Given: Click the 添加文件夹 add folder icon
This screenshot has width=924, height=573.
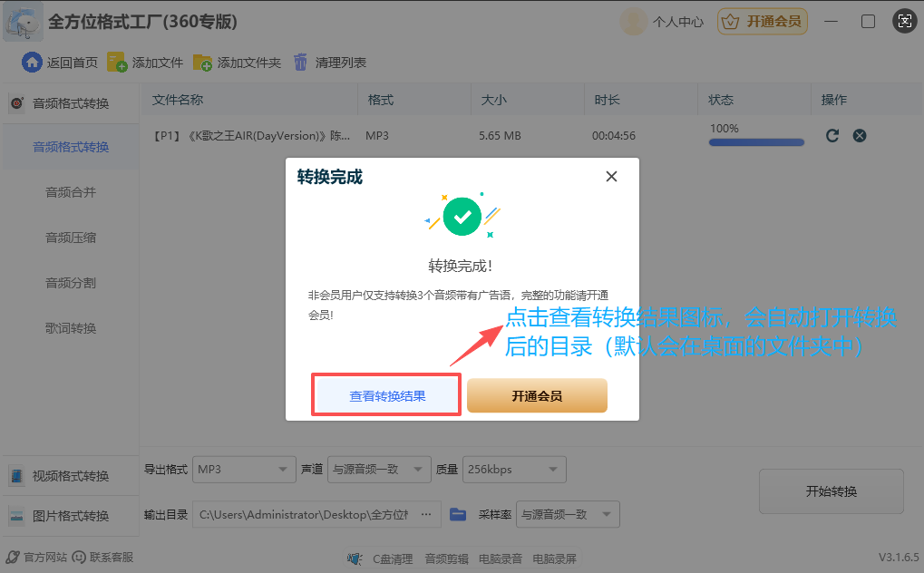Looking at the screenshot, I should click(202, 63).
